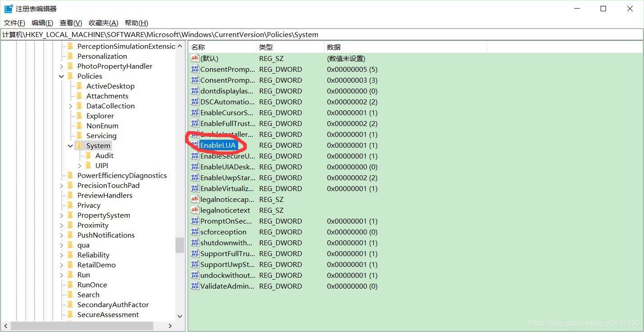Select the SecondaryAuthFactor key
The height and width of the screenshot is (332, 644).
[x=113, y=304]
